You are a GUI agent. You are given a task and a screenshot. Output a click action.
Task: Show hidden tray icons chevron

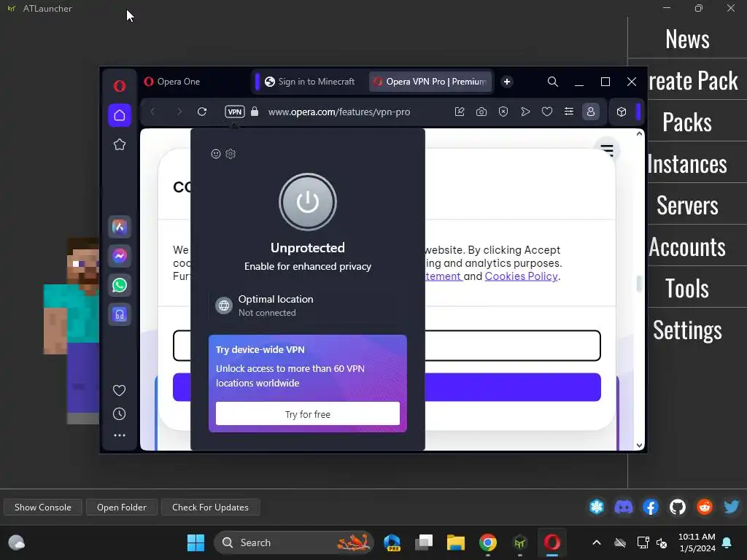tap(597, 542)
